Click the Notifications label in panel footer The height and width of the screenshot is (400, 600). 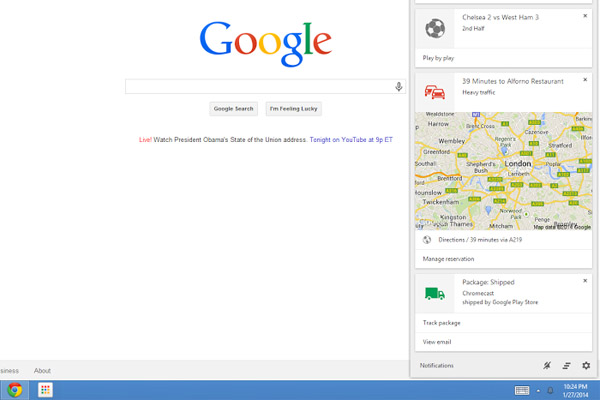pos(436,366)
